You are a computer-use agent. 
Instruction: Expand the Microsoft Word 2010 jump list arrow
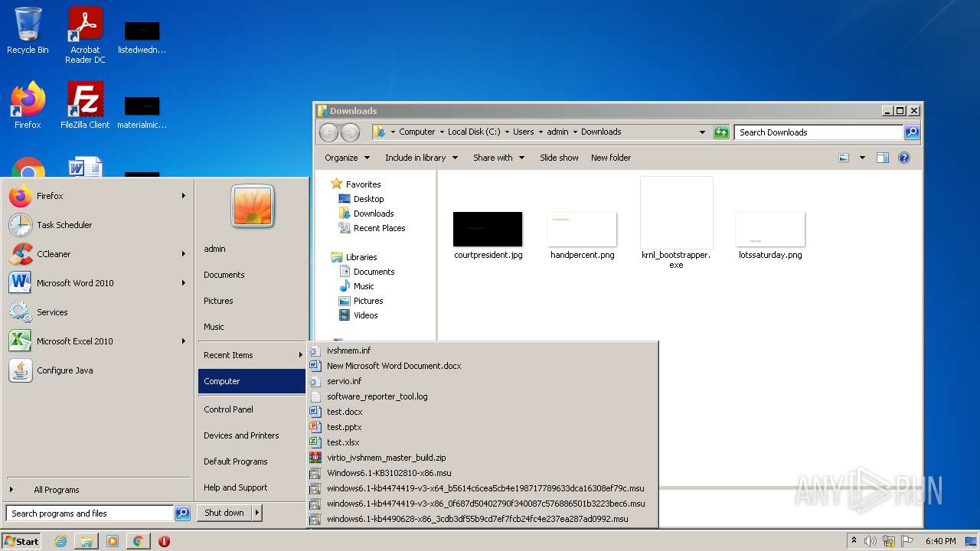point(183,283)
